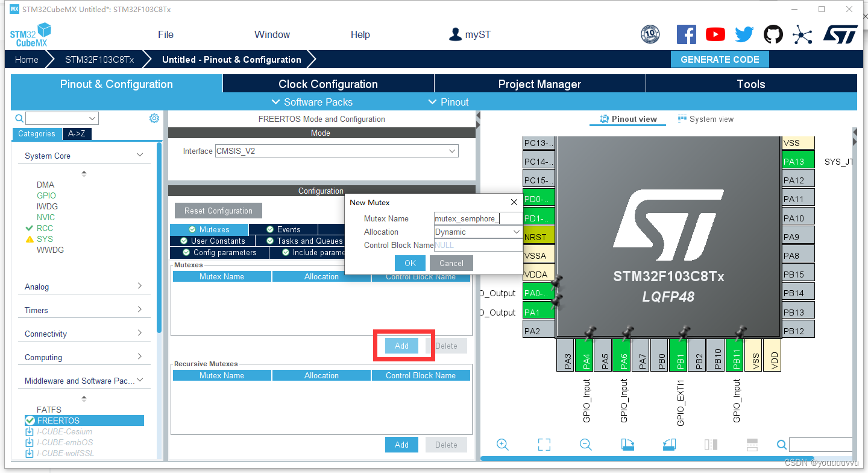
Task: Select the Tasks and Queues tab
Action: [x=304, y=241]
